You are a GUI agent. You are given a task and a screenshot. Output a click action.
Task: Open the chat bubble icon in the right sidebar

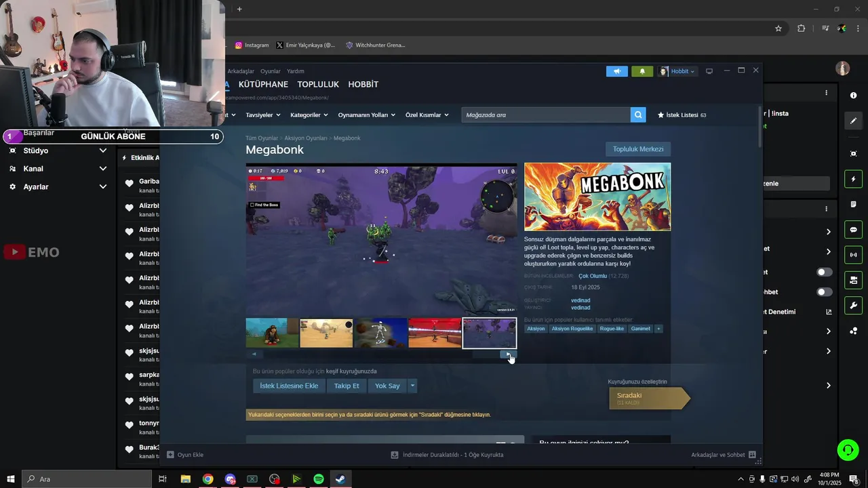pos(853,230)
